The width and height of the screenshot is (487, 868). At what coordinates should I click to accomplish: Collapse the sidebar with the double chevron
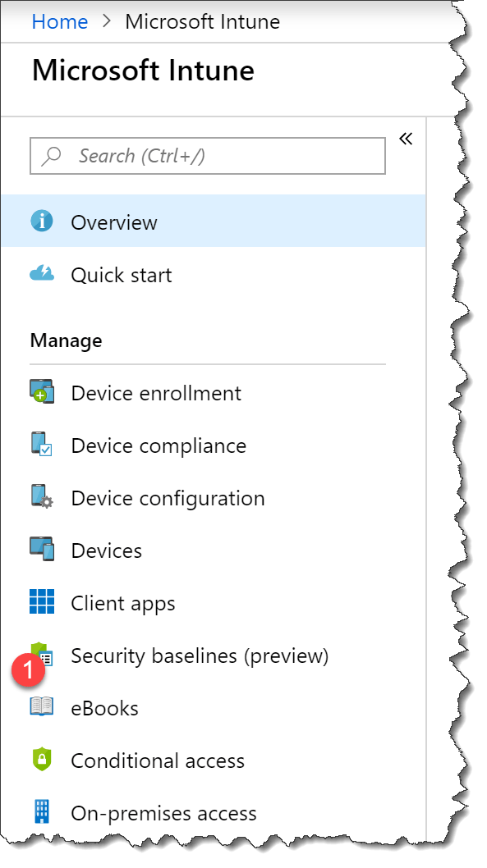[x=406, y=139]
